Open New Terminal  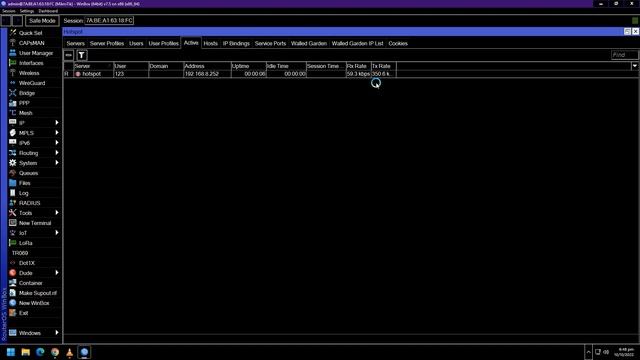coord(35,223)
